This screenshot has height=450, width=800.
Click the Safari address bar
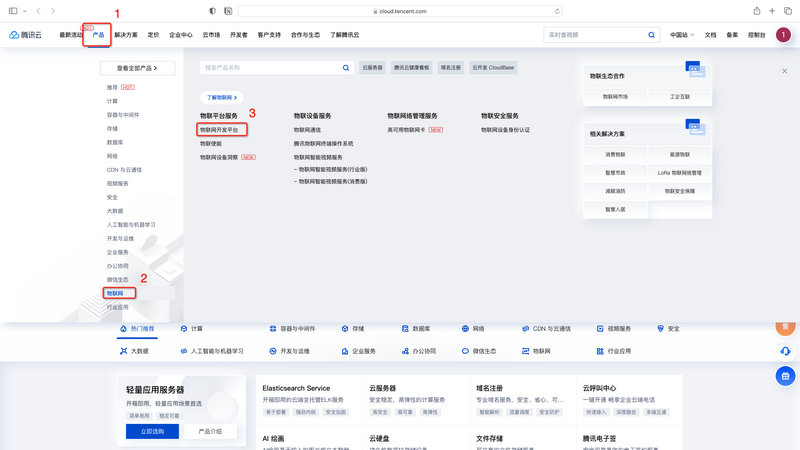click(x=400, y=11)
